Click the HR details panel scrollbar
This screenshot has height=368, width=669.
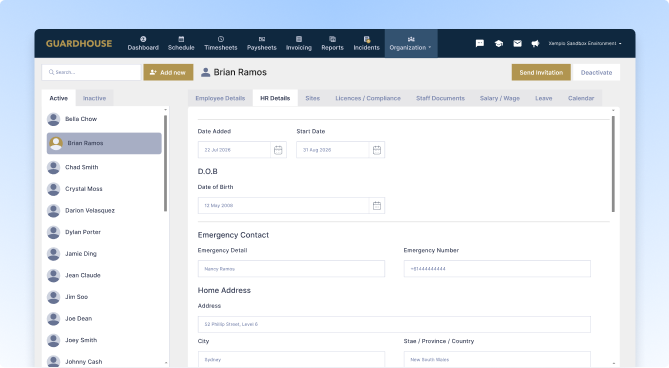coord(613,164)
